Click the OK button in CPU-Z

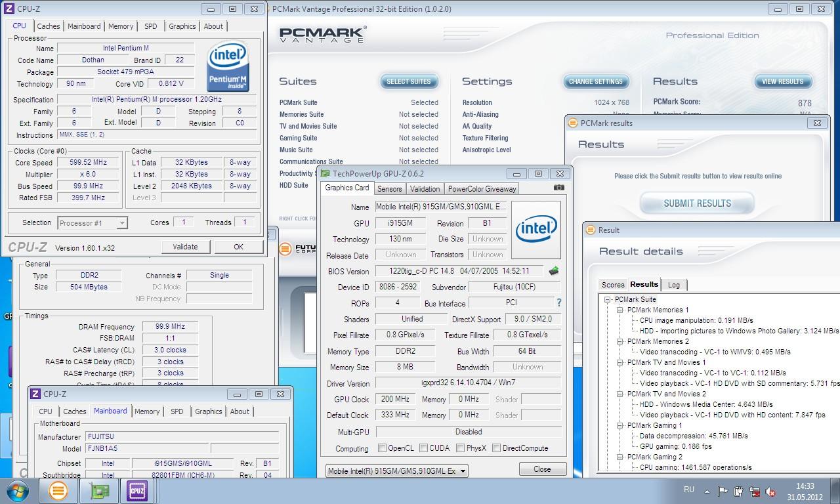(x=238, y=247)
